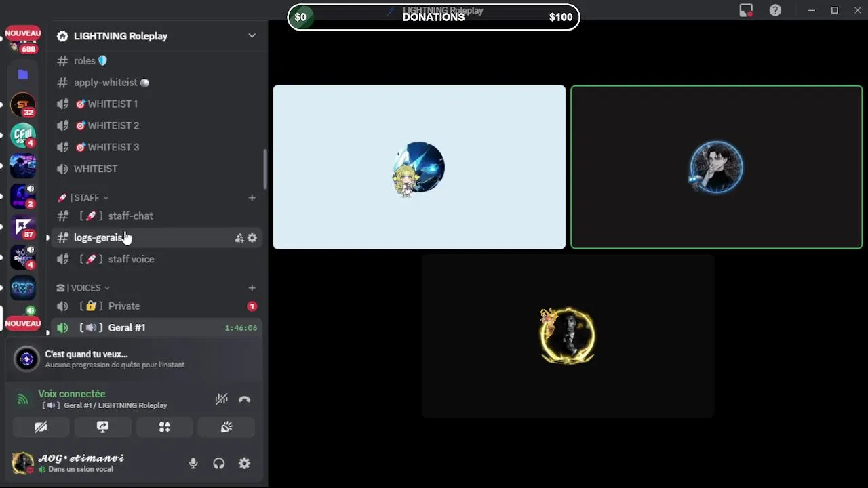
Task: Join the WHITEIST 2 voice channel
Action: (x=157, y=126)
